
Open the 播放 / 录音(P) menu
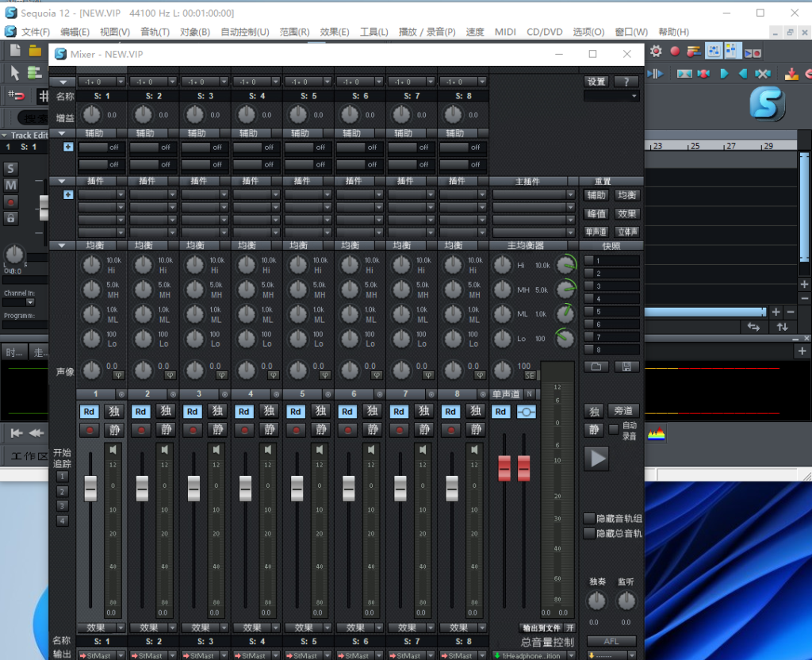[x=427, y=32]
